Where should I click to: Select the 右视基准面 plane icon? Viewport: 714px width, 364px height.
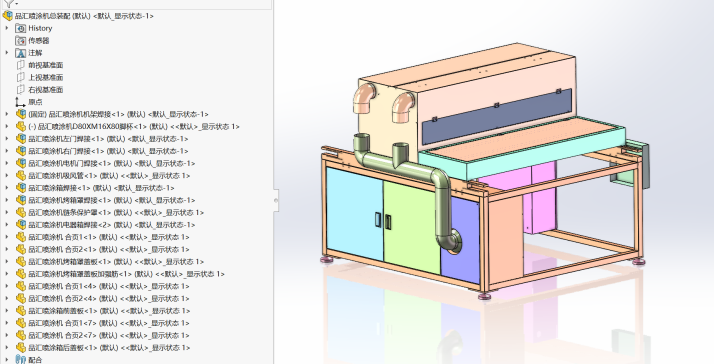click(20, 90)
